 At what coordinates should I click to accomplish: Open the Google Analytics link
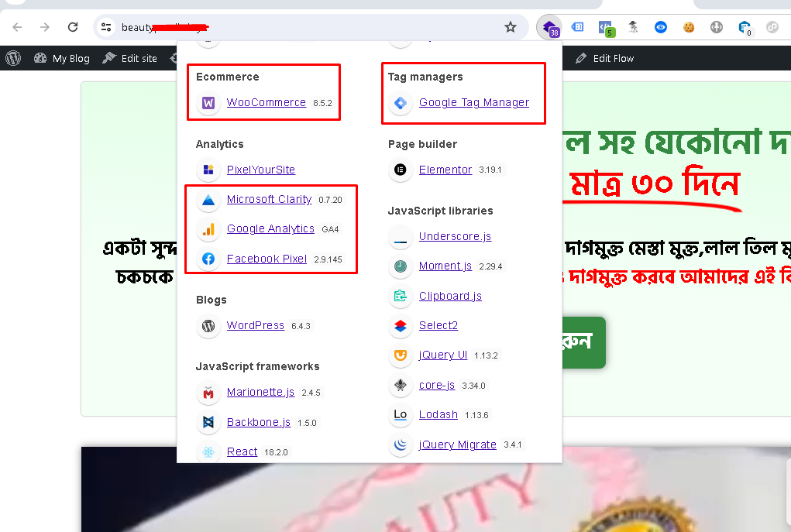[x=270, y=228]
